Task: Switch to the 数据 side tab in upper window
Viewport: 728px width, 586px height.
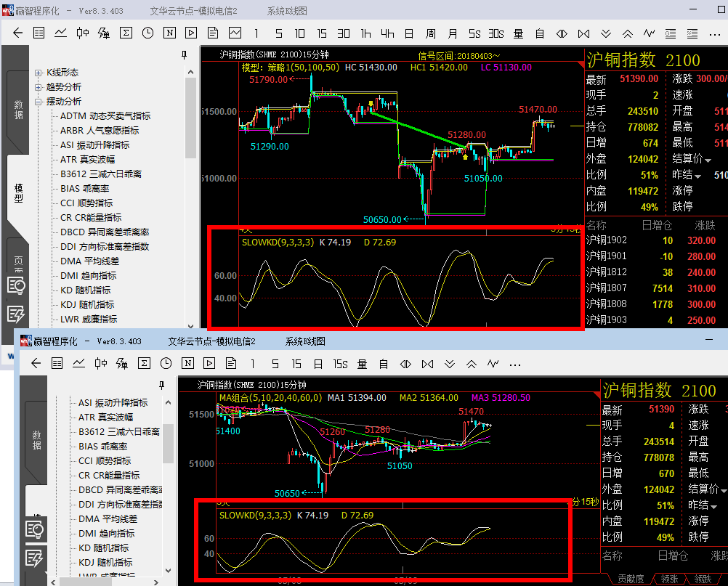Action: pyautogui.click(x=18, y=109)
